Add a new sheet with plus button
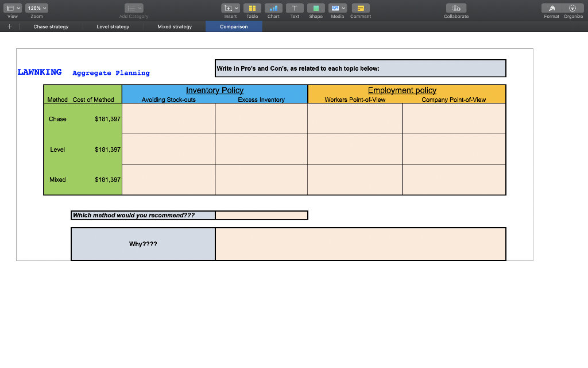 (9, 26)
